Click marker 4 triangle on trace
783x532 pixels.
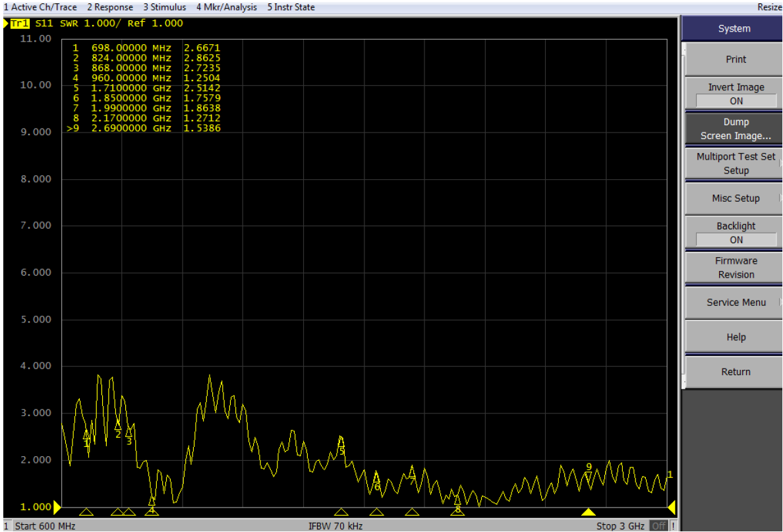tap(152, 502)
